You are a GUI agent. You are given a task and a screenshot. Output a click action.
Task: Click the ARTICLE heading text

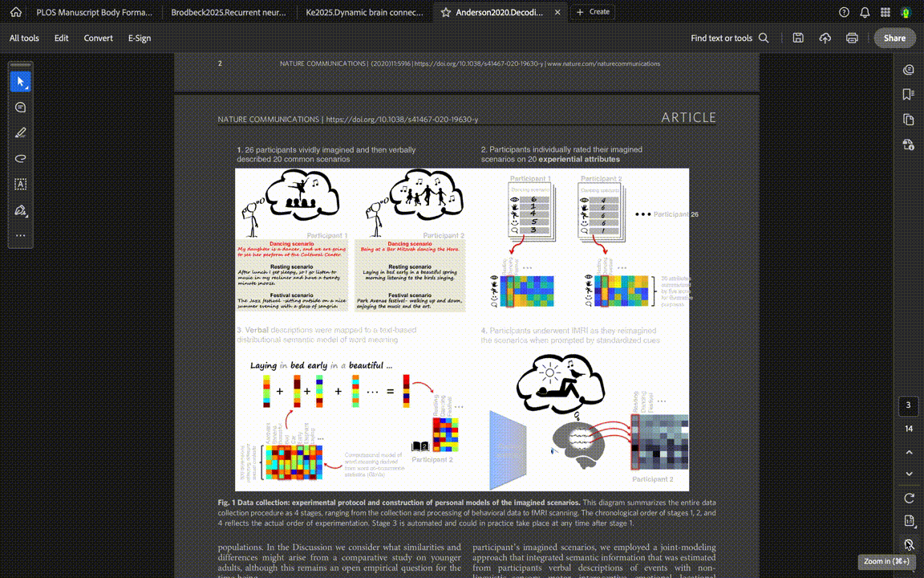(688, 117)
